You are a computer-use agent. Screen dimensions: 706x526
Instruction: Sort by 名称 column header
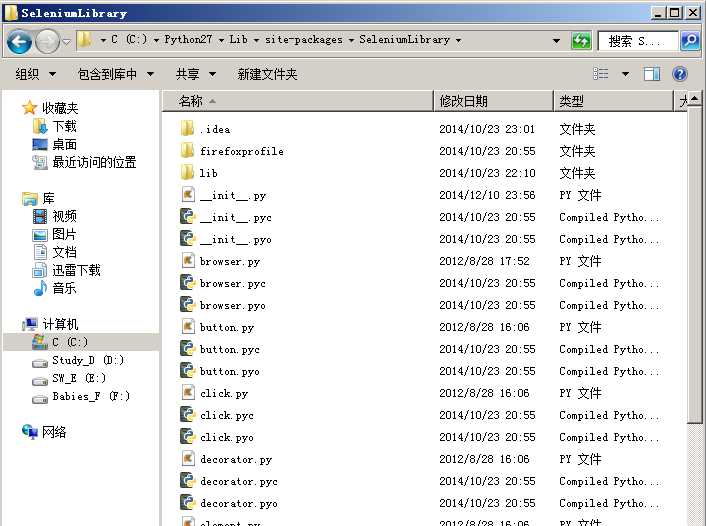(298, 101)
